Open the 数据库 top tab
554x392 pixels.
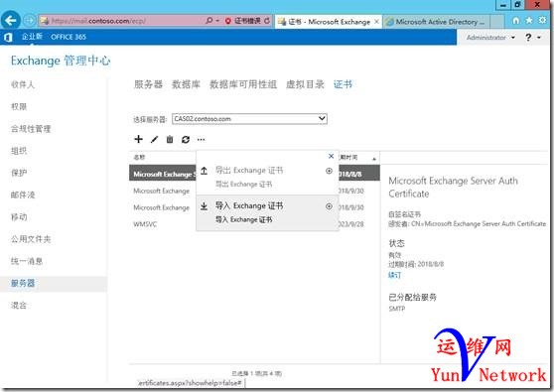pos(186,84)
